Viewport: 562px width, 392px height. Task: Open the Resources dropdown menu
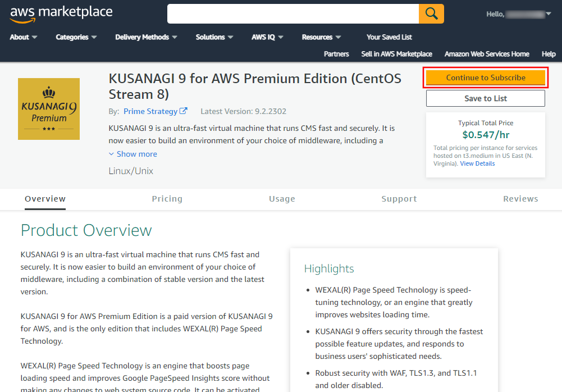(x=321, y=37)
